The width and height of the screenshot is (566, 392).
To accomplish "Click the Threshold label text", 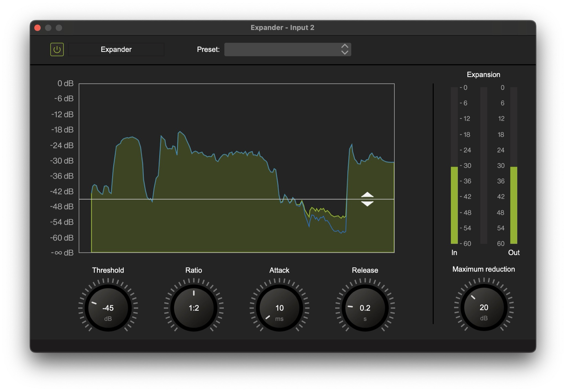I will 108,270.
